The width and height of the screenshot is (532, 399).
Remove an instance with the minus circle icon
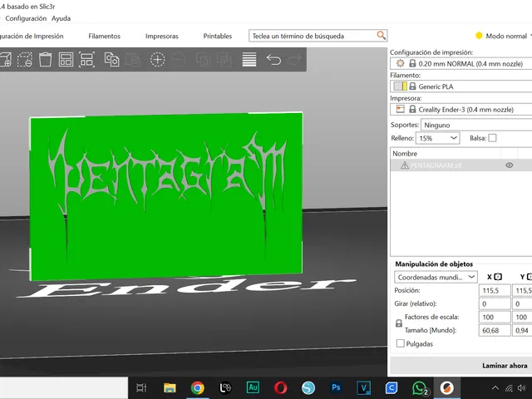coord(179,60)
